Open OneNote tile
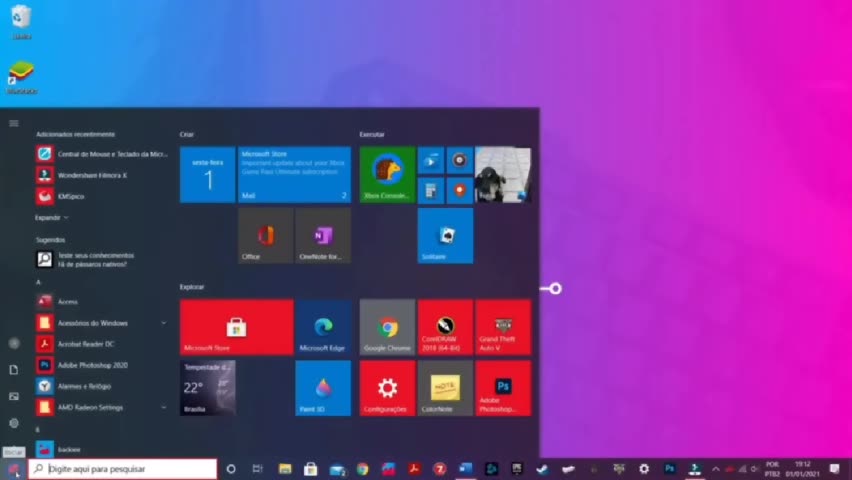Screen dimensions: 852x480 322,236
